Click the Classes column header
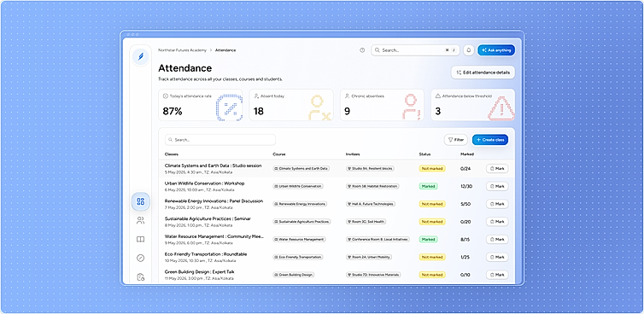 click(x=172, y=154)
